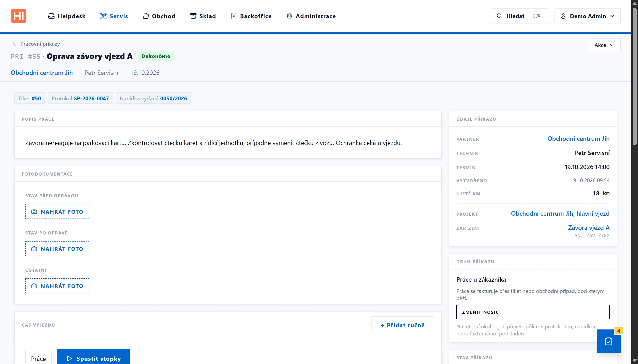Click the search magnifier icon
The width and height of the screenshot is (638, 364).
[x=499, y=16]
